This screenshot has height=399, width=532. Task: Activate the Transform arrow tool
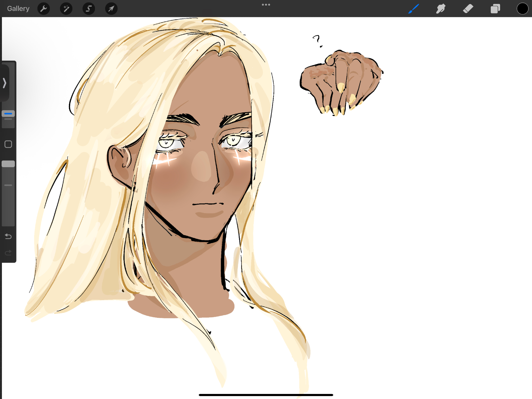(x=111, y=9)
